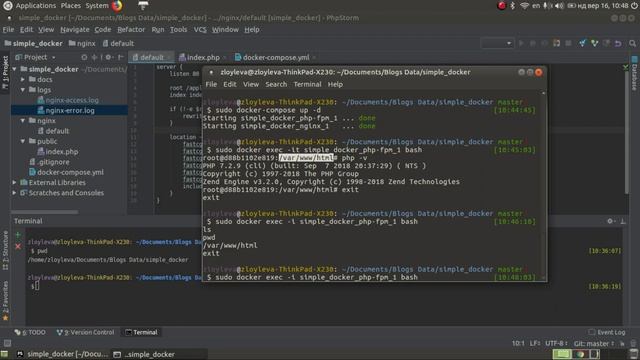The height and width of the screenshot is (360, 640).
Task: Toggle the Favorites side tool tab
Action: click(x=5, y=300)
